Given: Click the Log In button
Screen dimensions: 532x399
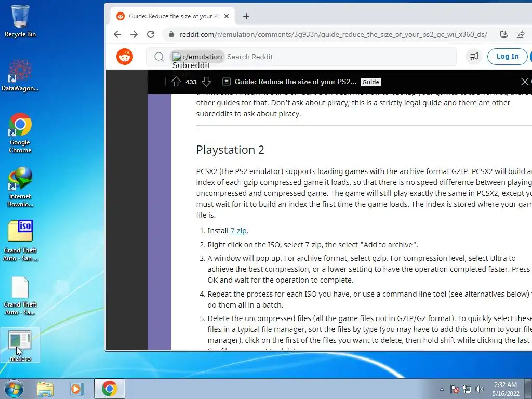Looking at the screenshot, I should click(507, 56).
